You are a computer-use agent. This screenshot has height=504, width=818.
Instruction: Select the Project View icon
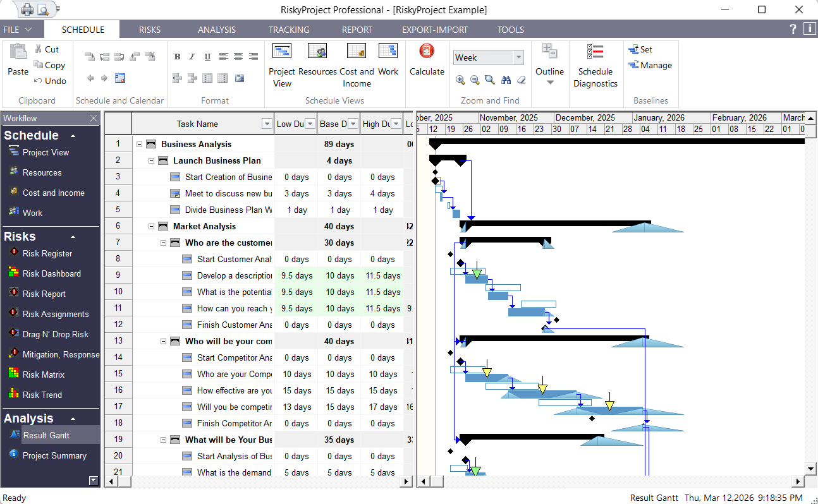(281, 52)
